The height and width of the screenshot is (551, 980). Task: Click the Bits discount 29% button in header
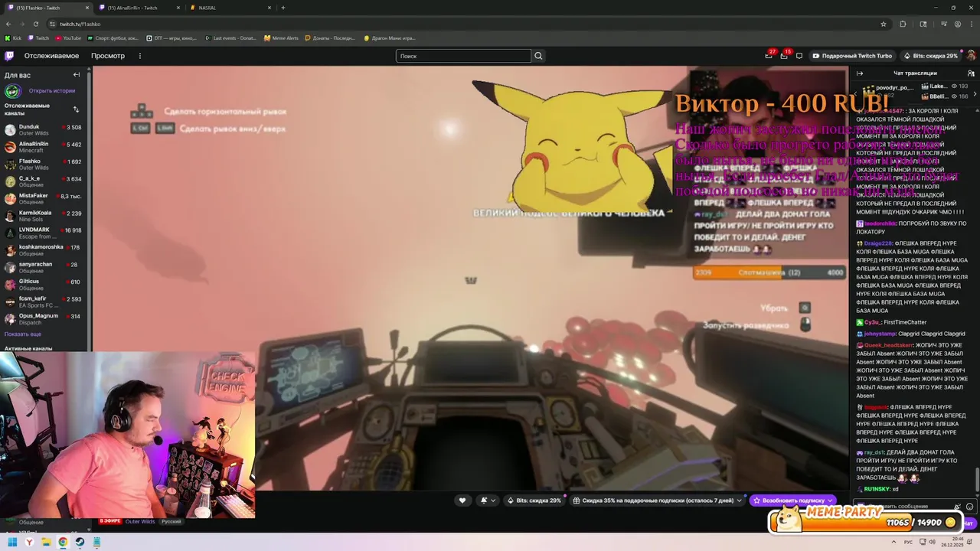pyautogui.click(x=930, y=56)
